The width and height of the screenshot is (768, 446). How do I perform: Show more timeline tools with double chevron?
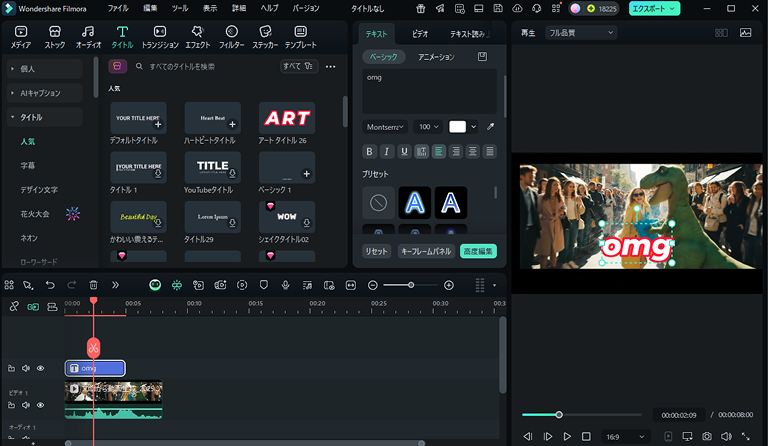115,285
